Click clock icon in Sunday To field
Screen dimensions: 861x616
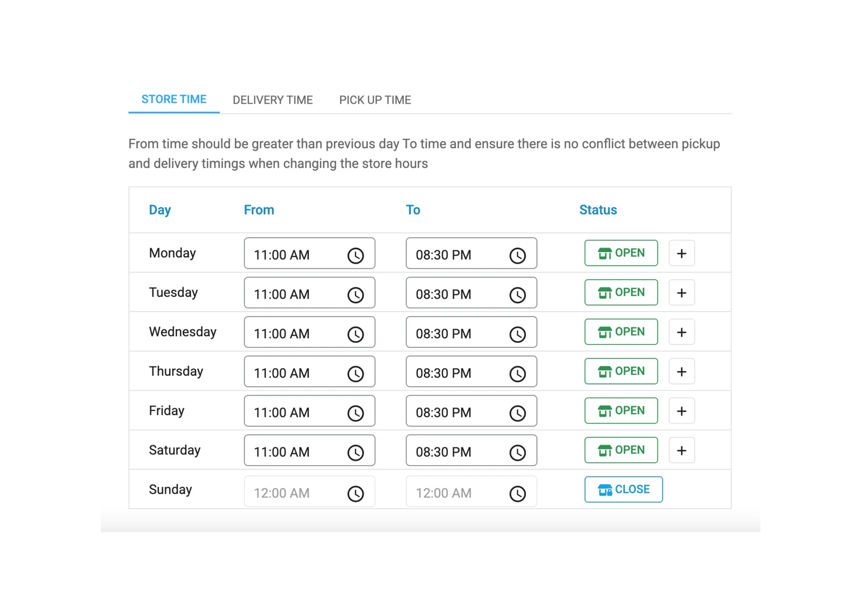517,493
